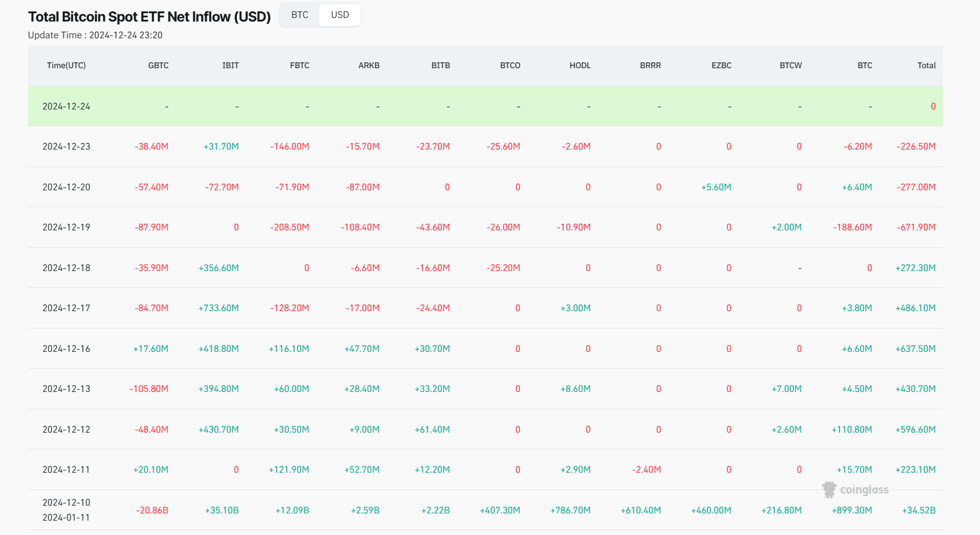Click FBTC cumulative +12.09B

292,510
